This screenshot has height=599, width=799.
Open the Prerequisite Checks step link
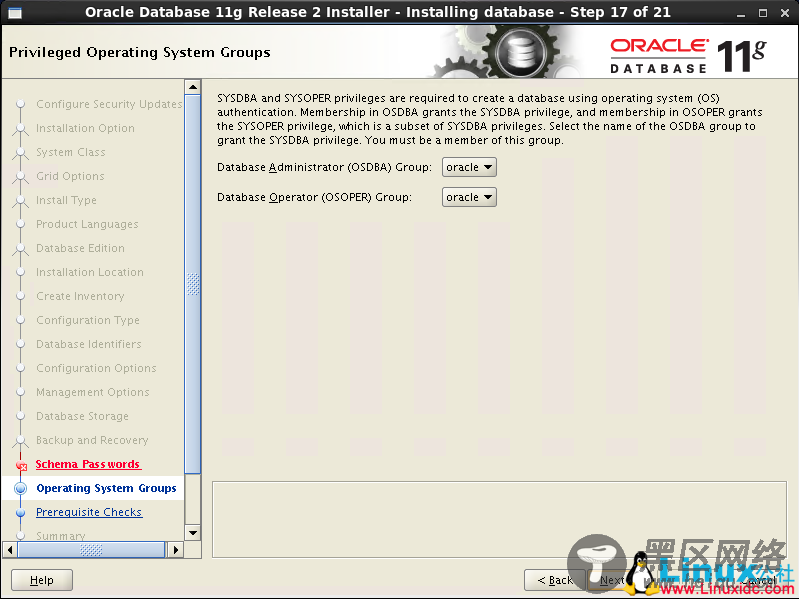(x=89, y=512)
